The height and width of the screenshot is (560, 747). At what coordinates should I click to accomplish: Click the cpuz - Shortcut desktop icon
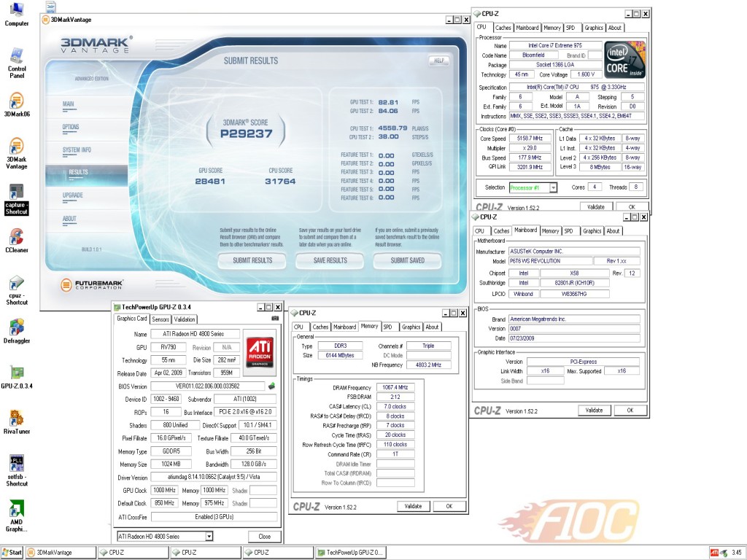pyautogui.click(x=17, y=290)
